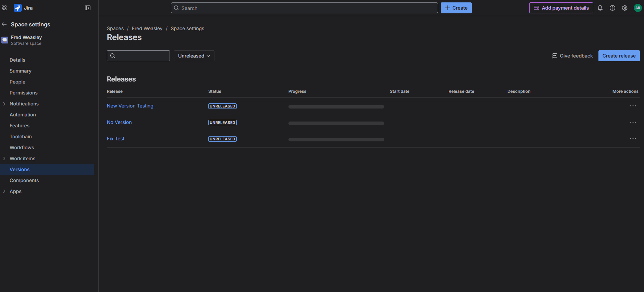Focus the releases search field
This screenshot has width=644, height=292.
click(141, 56)
